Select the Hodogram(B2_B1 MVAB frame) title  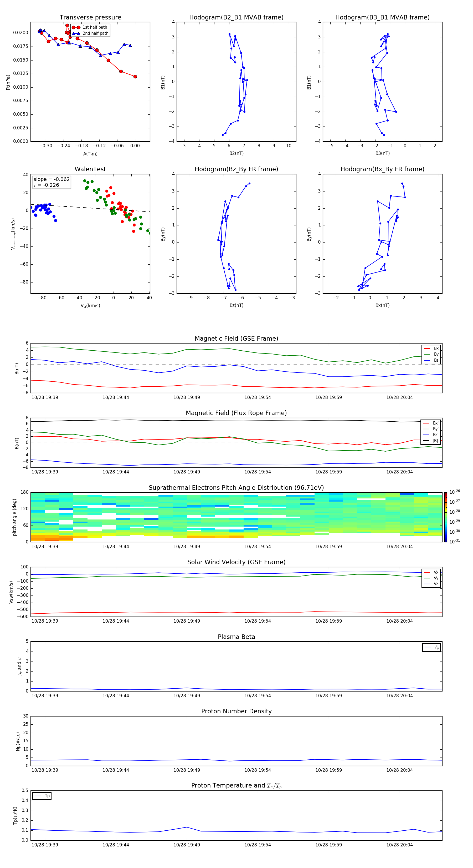[236, 18]
